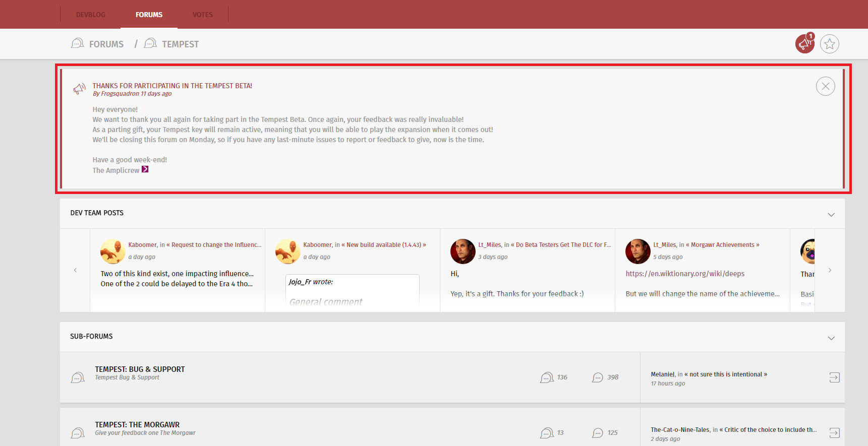Click the threads count icon showing 13

tap(547, 433)
